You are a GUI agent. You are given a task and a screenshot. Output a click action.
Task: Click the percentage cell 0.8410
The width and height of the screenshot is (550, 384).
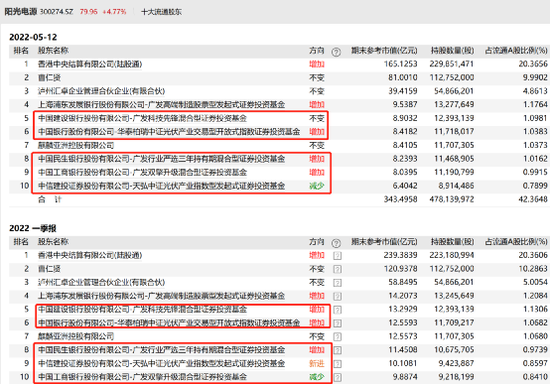535,377
